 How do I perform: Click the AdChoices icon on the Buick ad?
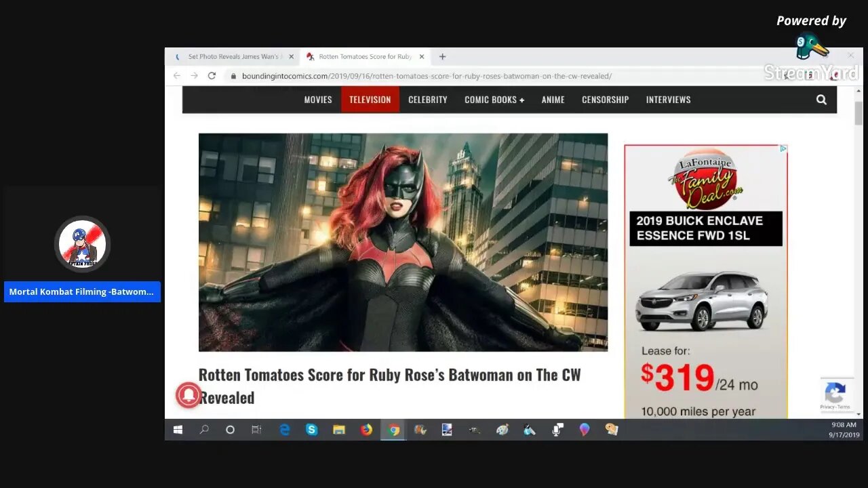pyautogui.click(x=783, y=148)
